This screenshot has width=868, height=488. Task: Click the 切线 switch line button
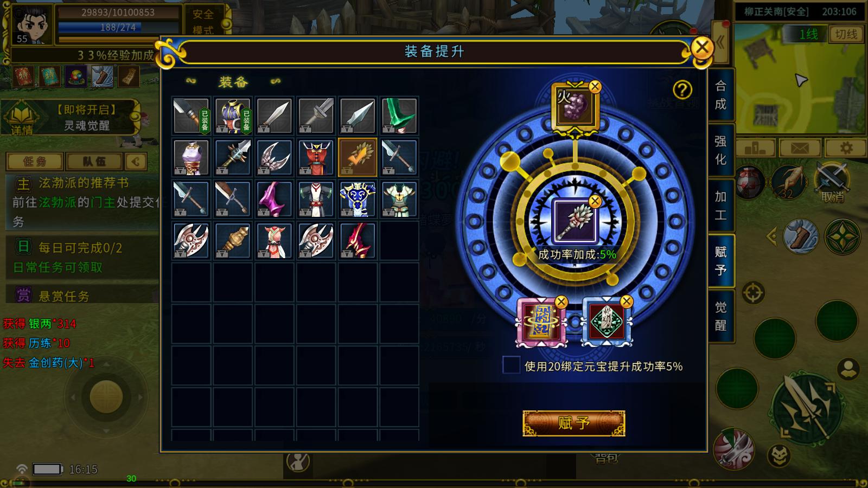[x=846, y=34]
